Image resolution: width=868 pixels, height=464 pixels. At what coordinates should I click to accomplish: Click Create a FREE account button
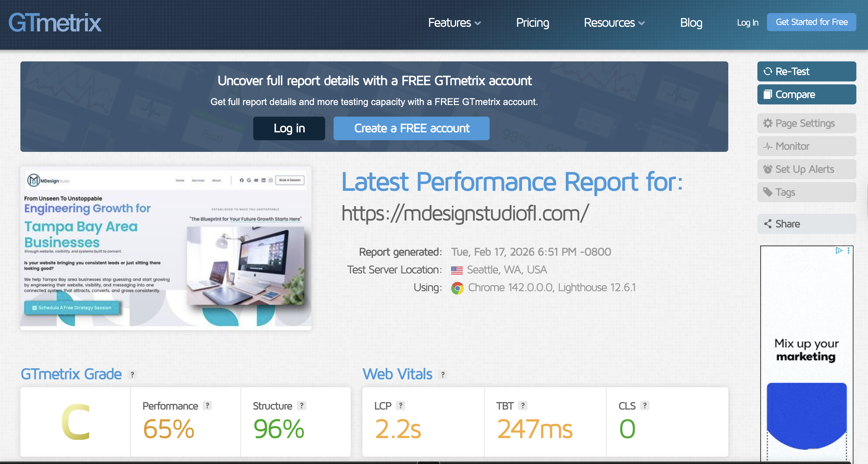click(x=411, y=128)
